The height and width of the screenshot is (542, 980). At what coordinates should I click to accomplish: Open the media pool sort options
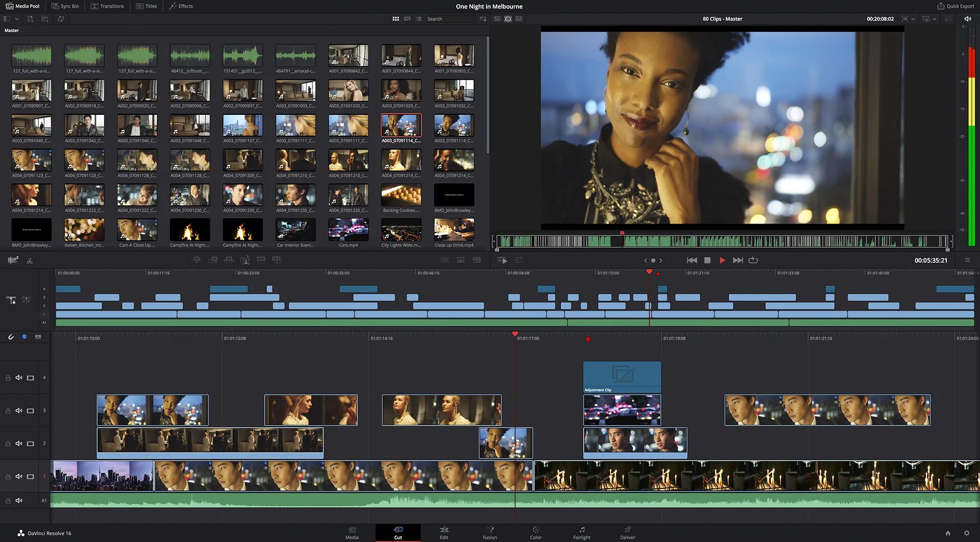(x=483, y=19)
